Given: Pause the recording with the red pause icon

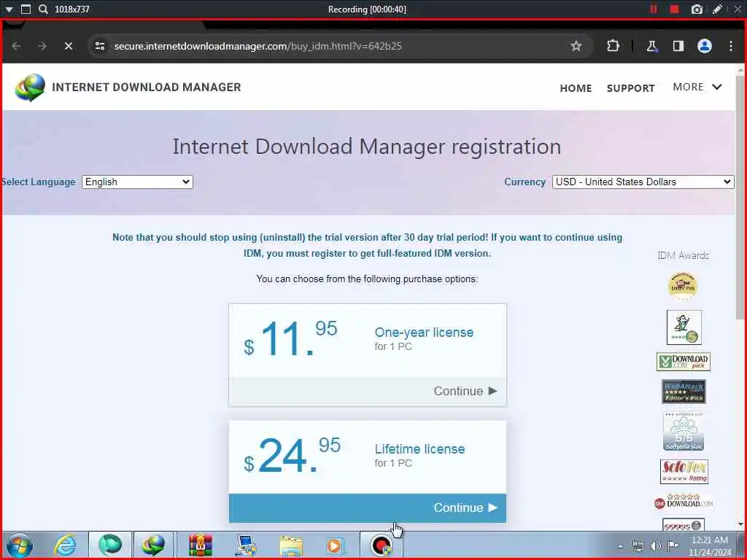Looking at the screenshot, I should point(654,9).
